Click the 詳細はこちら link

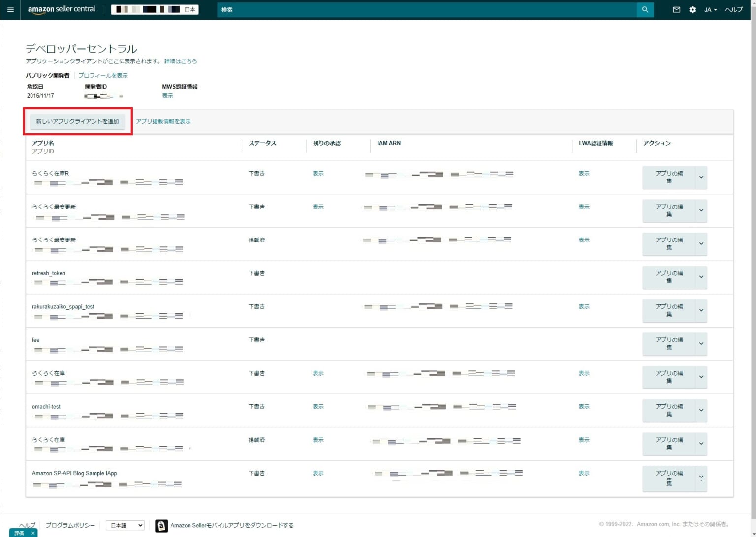[x=181, y=61]
